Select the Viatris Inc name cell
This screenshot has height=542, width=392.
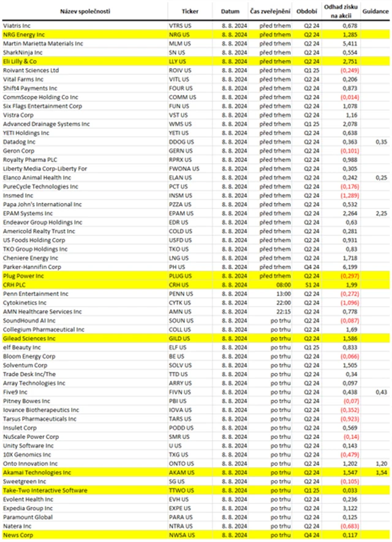(84, 26)
